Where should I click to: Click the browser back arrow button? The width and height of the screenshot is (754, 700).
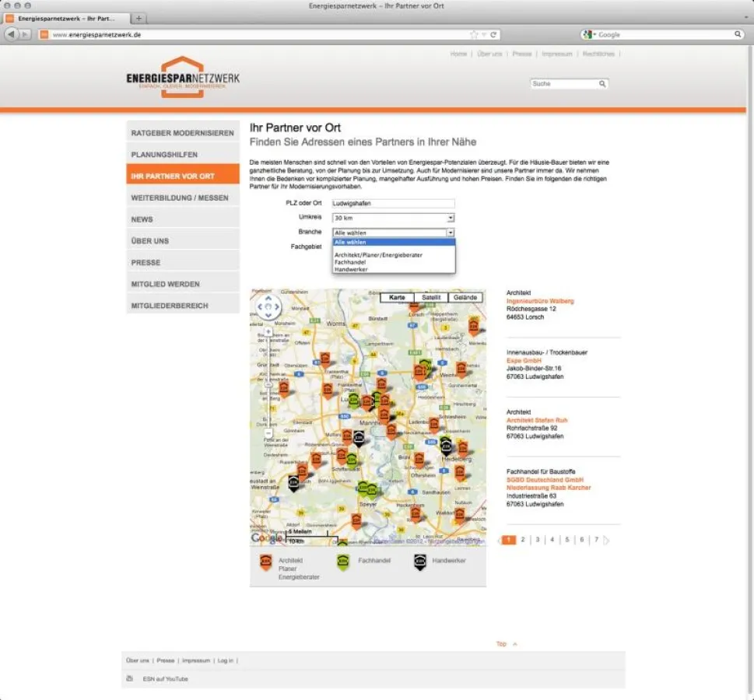12,34
